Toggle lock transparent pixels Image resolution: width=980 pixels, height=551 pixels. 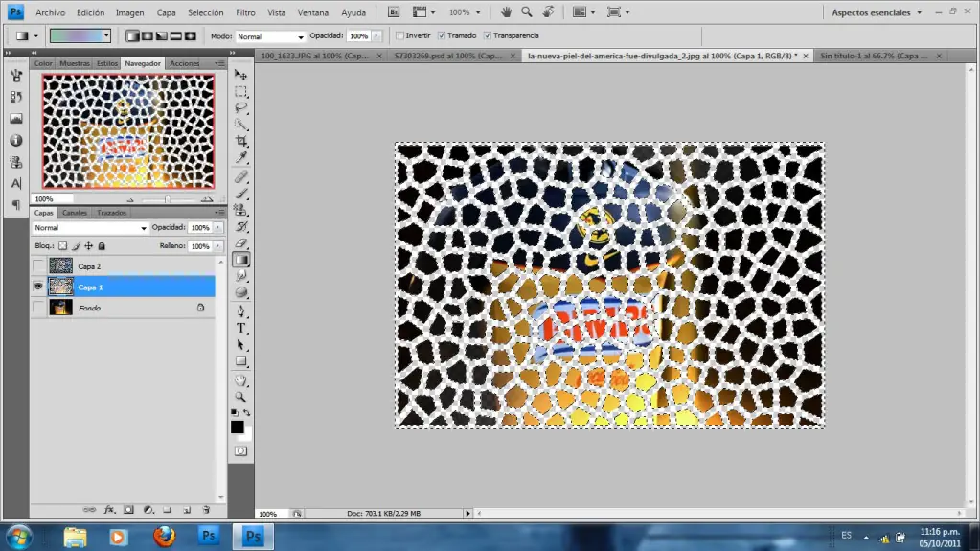pyautogui.click(x=62, y=245)
